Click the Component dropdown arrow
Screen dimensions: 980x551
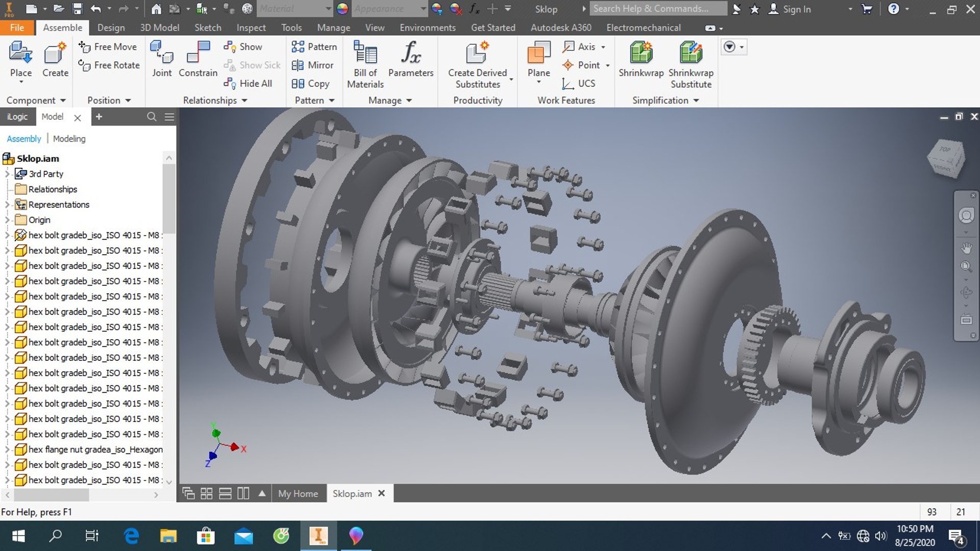(x=63, y=100)
